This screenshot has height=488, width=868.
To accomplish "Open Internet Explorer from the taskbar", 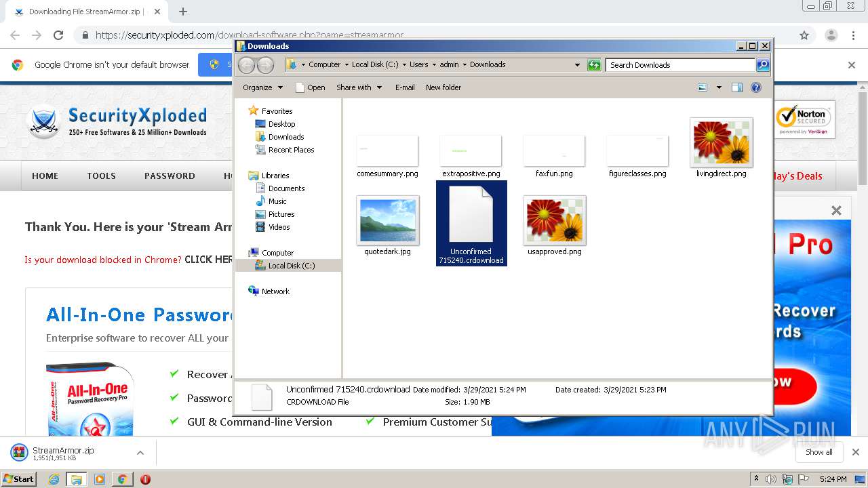I will (x=54, y=479).
